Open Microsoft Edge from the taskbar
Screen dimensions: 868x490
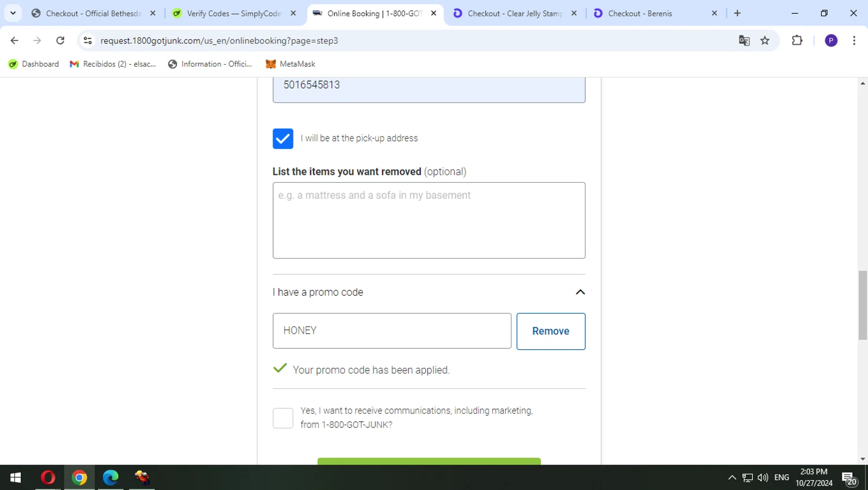[x=111, y=477]
